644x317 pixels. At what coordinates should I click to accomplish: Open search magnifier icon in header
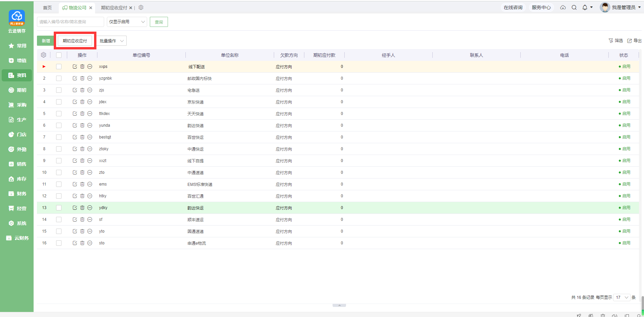pyautogui.click(x=574, y=7)
